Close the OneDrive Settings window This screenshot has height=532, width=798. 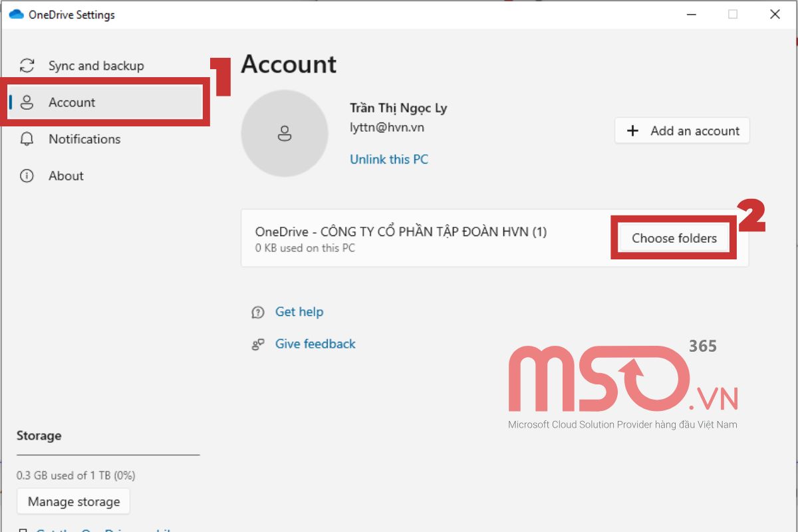(775, 14)
